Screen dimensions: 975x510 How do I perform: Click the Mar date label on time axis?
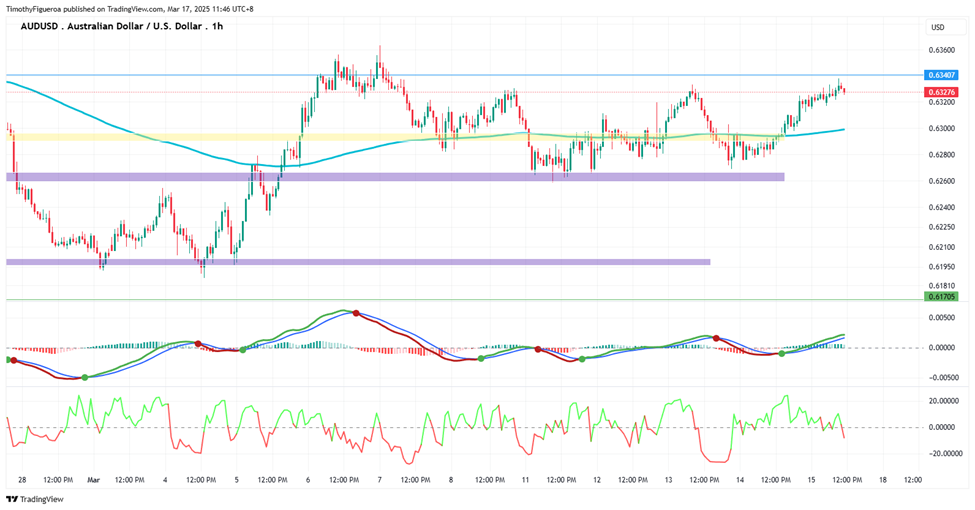coord(93,480)
